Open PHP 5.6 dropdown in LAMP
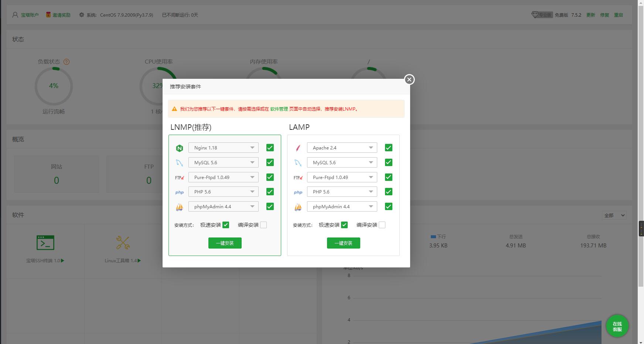The height and width of the screenshot is (344, 644). coord(342,192)
